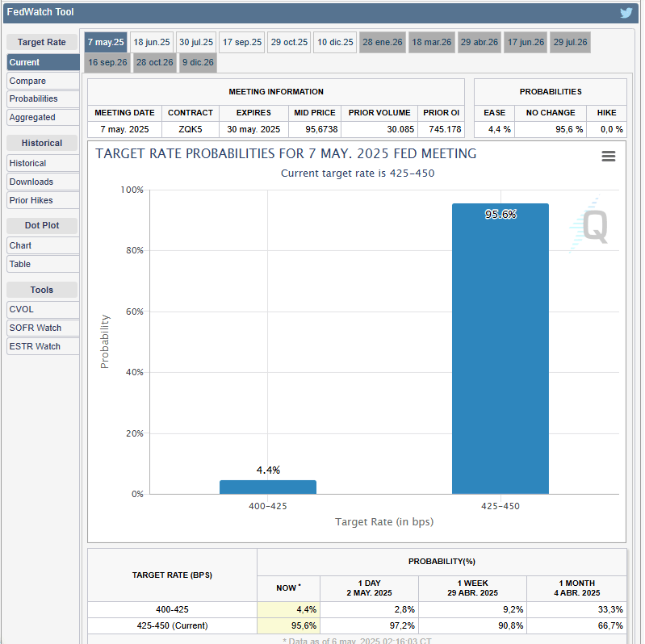Open the Prior Hikes sidebar item

pyautogui.click(x=44, y=200)
